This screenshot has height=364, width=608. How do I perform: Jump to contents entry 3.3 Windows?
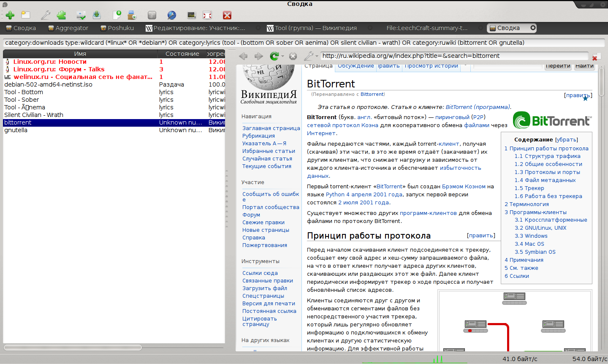coord(531,236)
